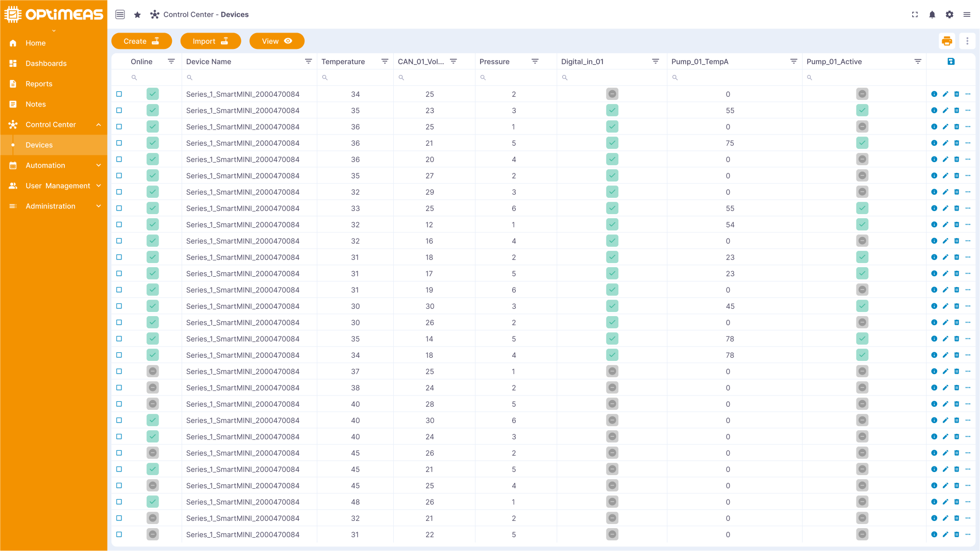
Task: Tick row checkbox for device with CAN value 29
Action: [x=119, y=192]
